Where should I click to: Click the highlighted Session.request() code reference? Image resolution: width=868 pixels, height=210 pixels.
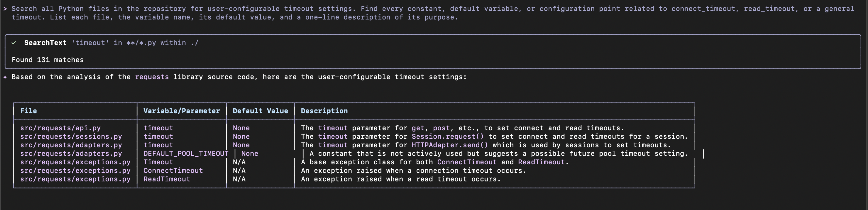[447, 137]
